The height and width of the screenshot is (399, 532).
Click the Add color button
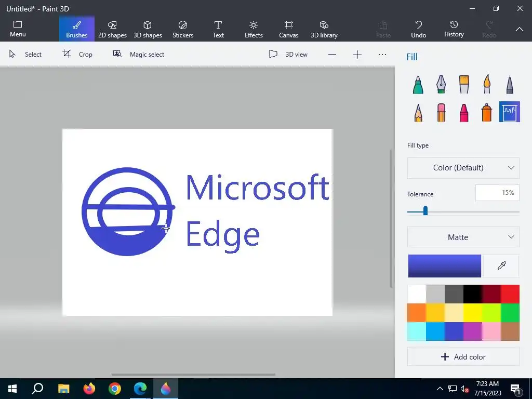coord(463,356)
